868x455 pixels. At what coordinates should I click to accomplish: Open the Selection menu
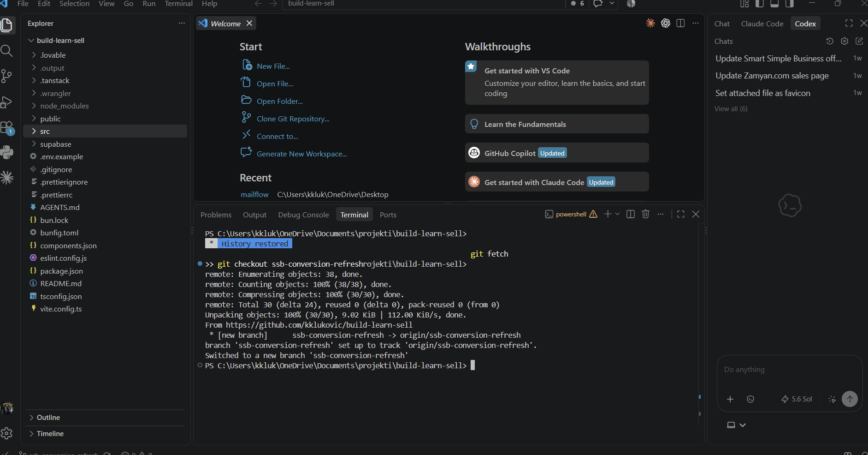74,4
